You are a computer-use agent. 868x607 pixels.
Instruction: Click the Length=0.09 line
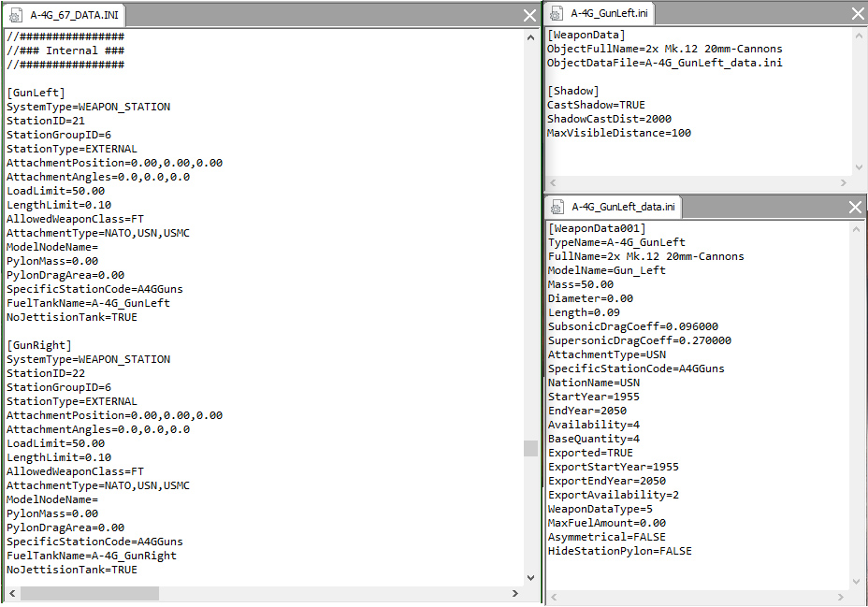pos(584,312)
